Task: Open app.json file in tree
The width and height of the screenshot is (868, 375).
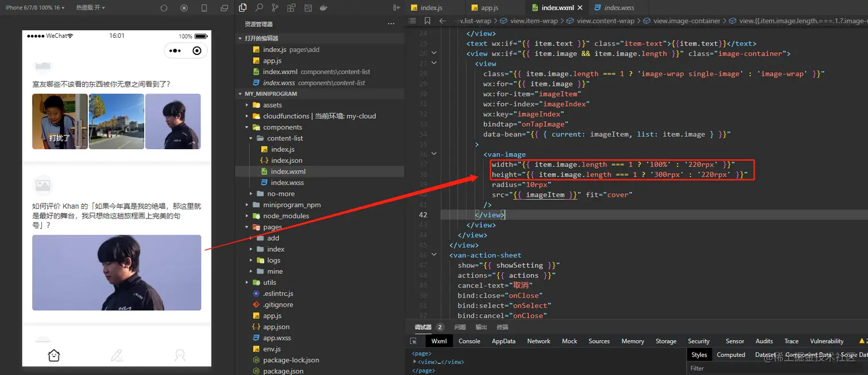Action: click(x=276, y=327)
